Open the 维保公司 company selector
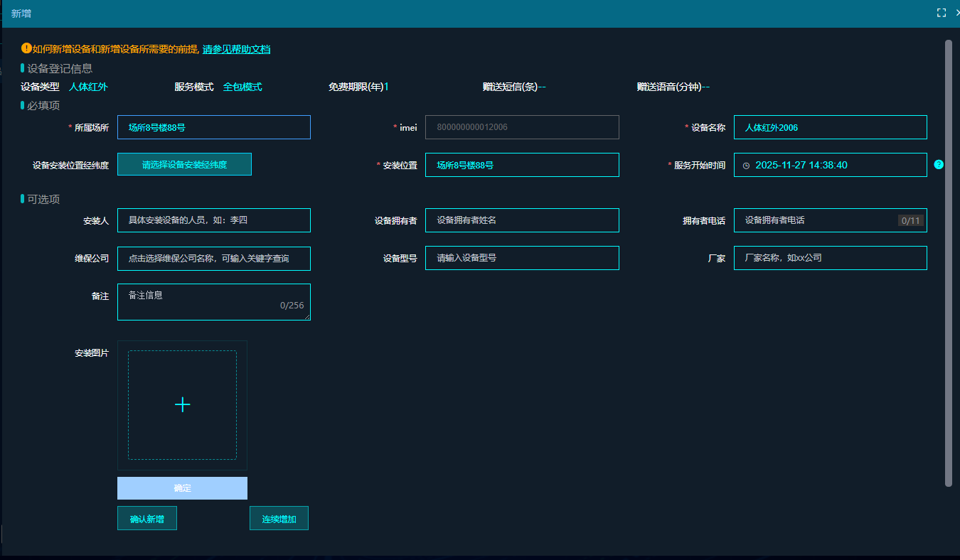 pyautogui.click(x=214, y=258)
